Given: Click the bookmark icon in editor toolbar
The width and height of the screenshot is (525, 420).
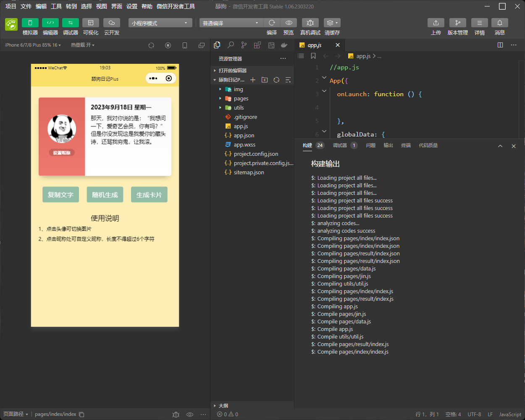Looking at the screenshot, I should [x=313, y=56].
